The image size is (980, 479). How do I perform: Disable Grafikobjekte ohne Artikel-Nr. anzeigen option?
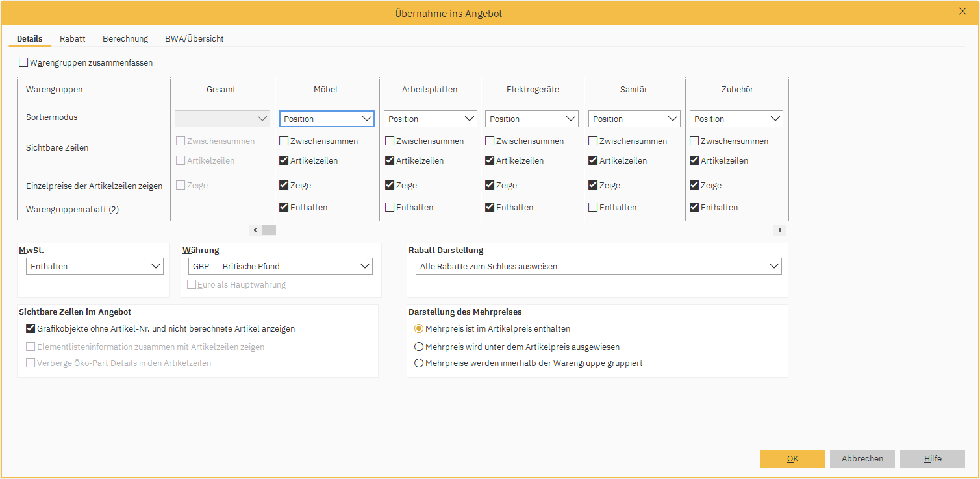[31, 328]
